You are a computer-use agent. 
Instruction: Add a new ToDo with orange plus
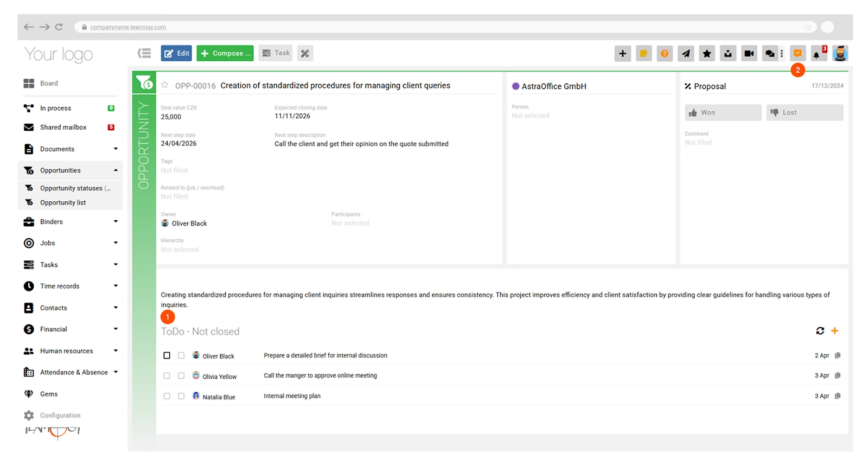click(x=835, y=331)
